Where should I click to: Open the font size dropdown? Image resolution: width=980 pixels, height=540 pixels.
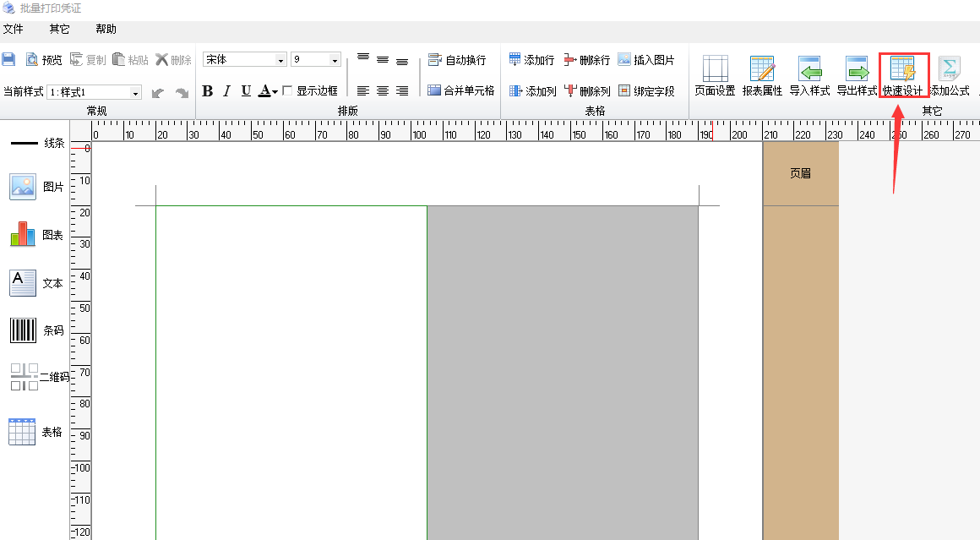pyautogui.click(x=335, y=60)
